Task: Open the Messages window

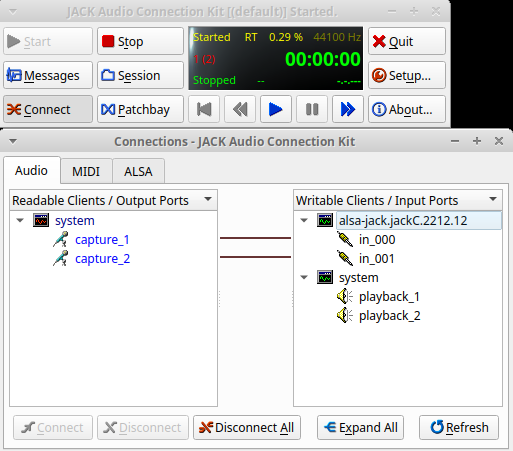Action: tap(48, 75)
